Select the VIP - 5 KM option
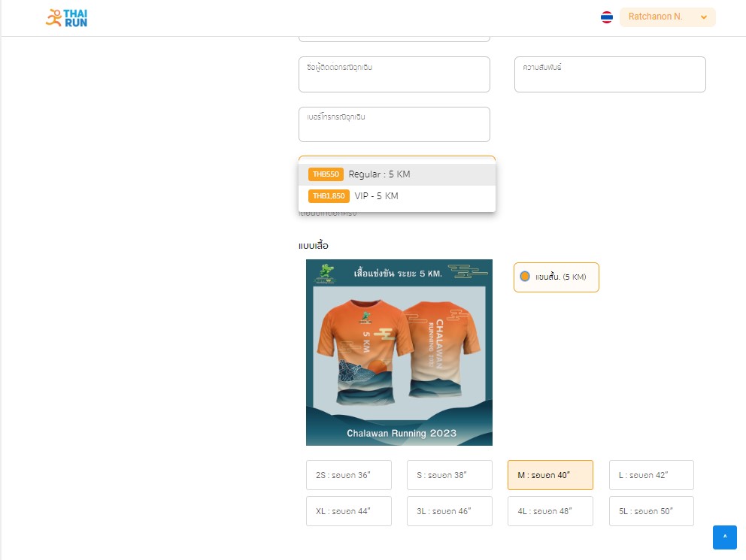 397,196
